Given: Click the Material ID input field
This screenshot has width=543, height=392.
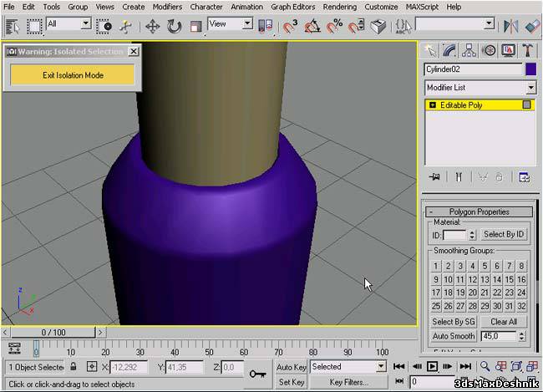Looking at the screenshot, I should [454, 236].
